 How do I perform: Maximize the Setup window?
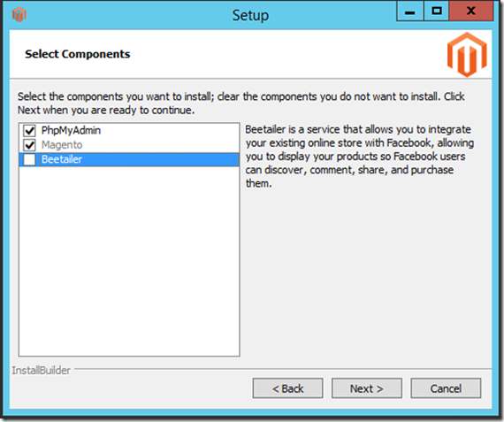click(436, 12)
